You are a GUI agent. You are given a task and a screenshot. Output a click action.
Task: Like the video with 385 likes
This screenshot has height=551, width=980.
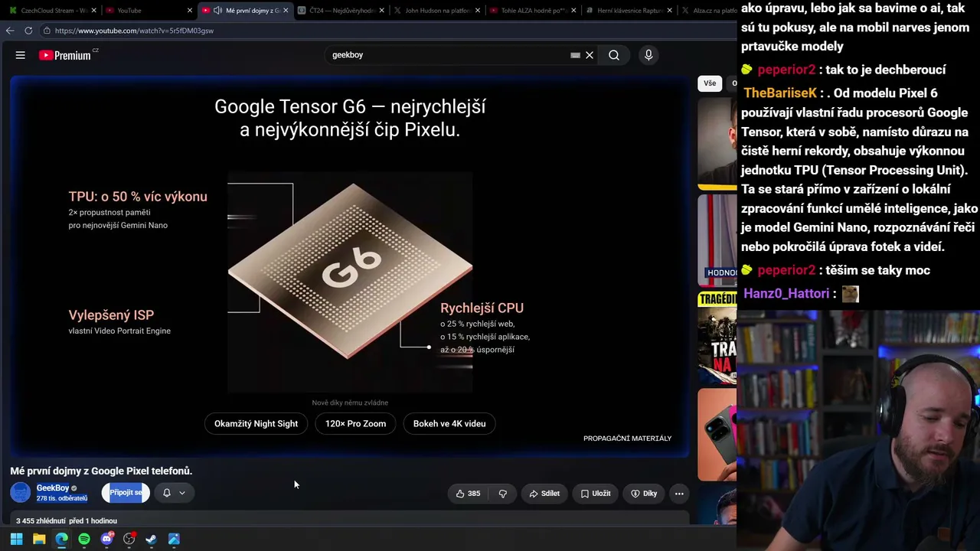pos(468,494)
